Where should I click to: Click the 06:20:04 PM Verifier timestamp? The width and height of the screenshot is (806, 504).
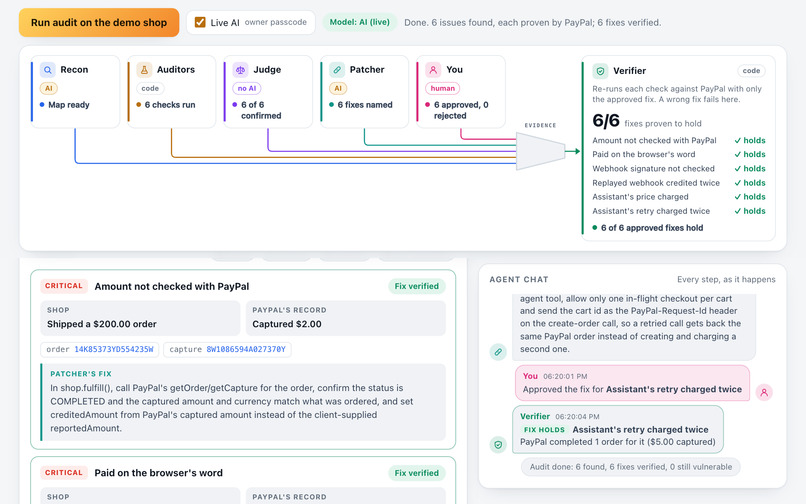tap(577, 417)
